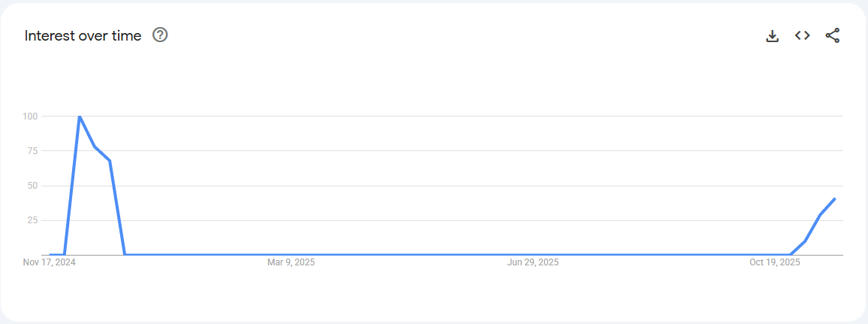Click the help question mark icon
This screenshot has height=324, width=868.
[160, 35]
